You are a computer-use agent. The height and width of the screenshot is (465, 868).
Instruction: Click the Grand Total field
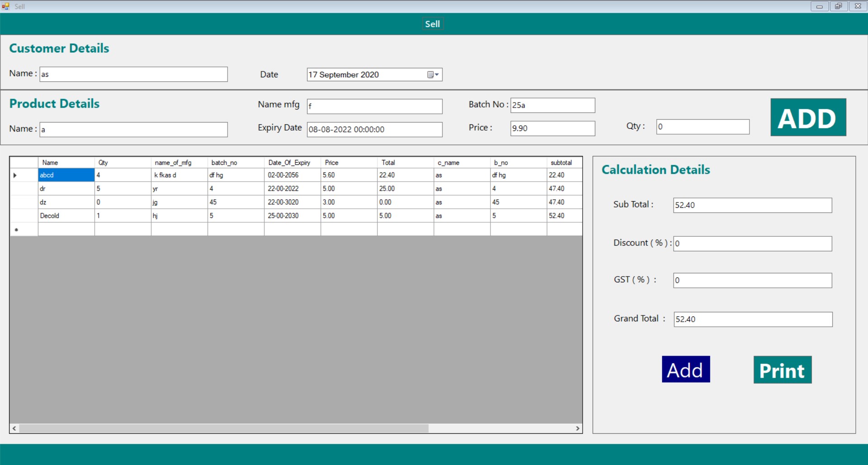point(753,319)
